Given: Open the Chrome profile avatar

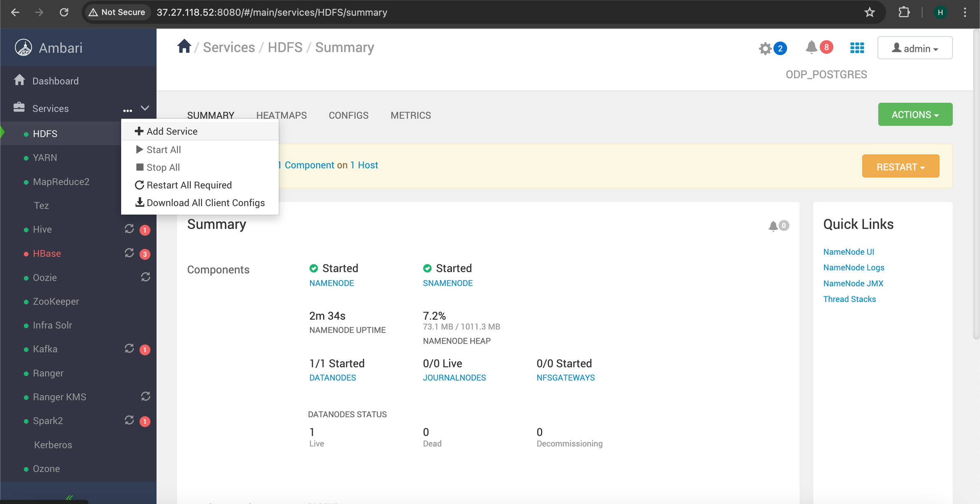Looking at the screenshot, I should (940, 12).
